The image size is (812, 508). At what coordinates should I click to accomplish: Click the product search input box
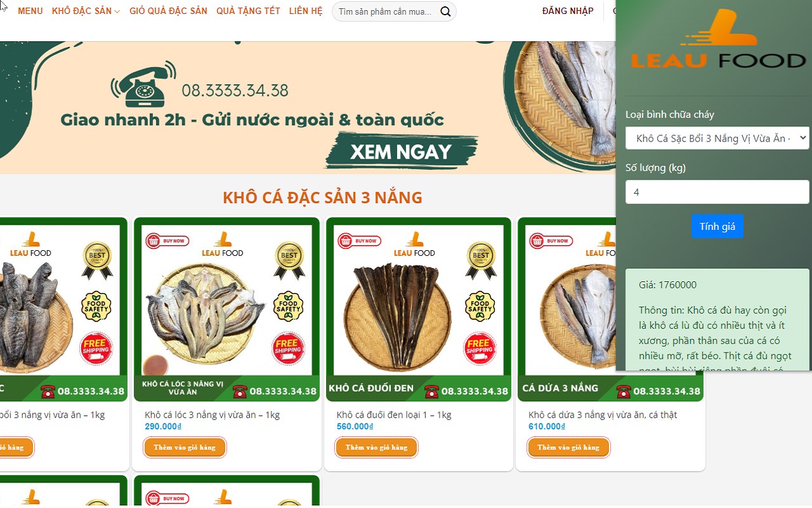[385, 11]
